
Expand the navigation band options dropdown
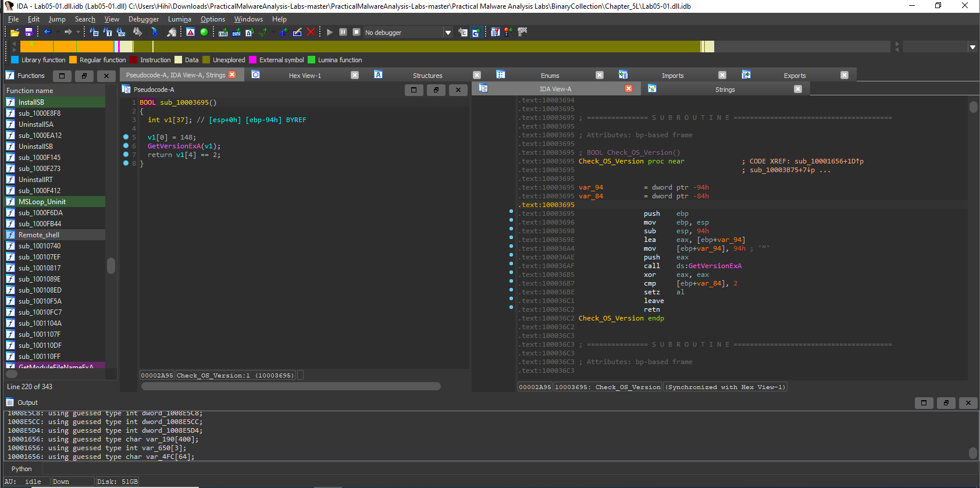click(972, 47)
